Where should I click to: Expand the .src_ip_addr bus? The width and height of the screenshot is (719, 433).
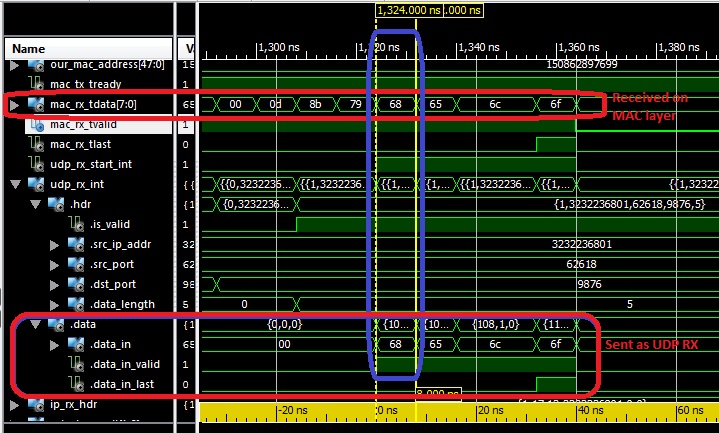click(x=55, y=244)
